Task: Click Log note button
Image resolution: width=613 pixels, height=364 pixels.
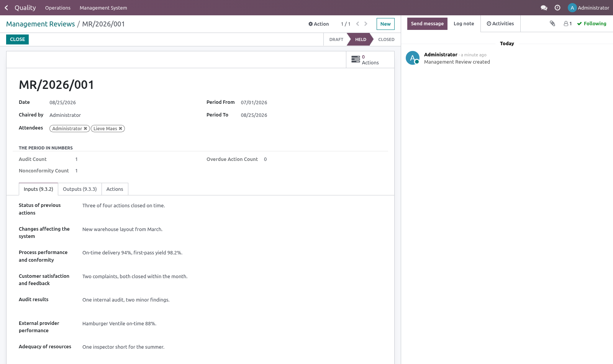Action: (464, 24)
